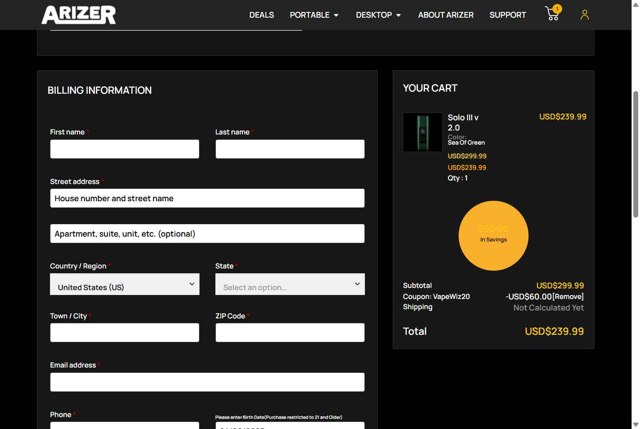
Task: Go to Arizer logo homepage
Action: click(x=79, y=15)
